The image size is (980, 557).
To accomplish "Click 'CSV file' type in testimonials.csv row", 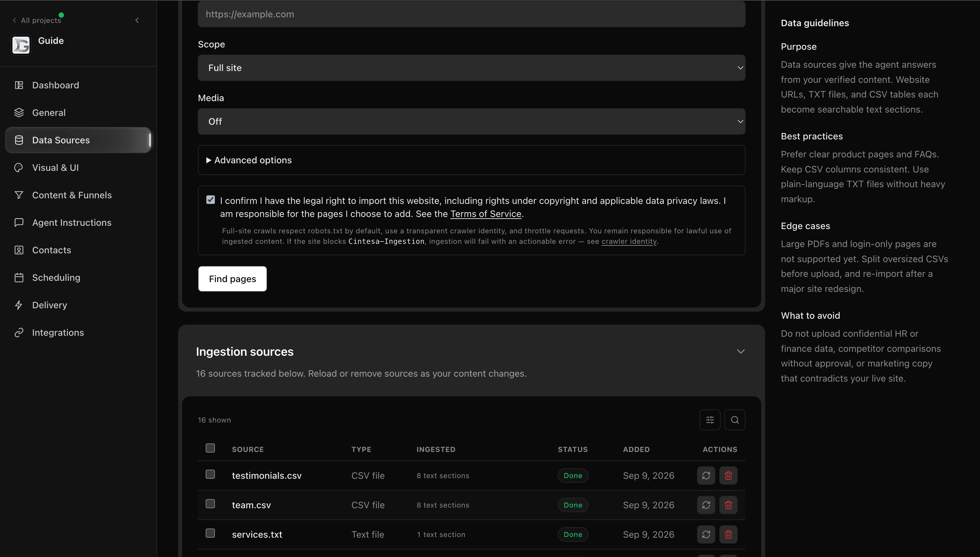I will (x=368, y=476).
